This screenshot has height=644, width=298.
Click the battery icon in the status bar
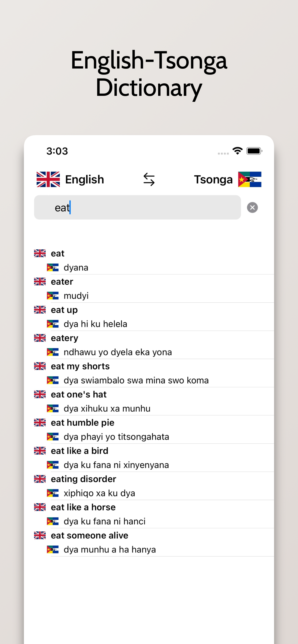[x=254, y=151]
